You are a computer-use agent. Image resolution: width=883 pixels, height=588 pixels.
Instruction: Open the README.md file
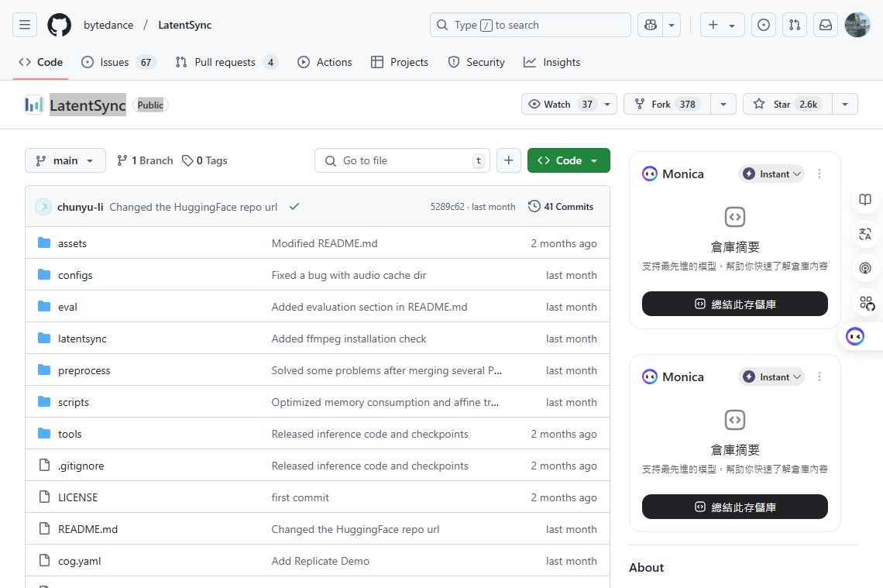pos(88,529)
